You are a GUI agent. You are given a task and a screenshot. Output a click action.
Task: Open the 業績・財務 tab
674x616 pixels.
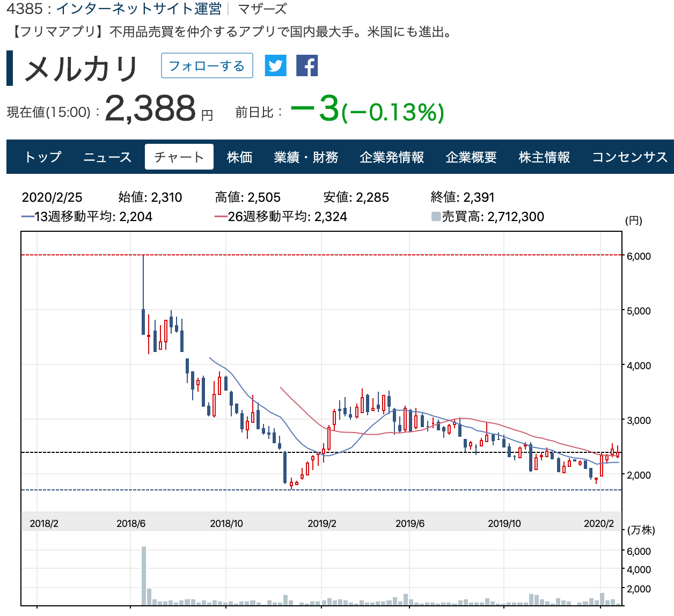tap(306, 157)
